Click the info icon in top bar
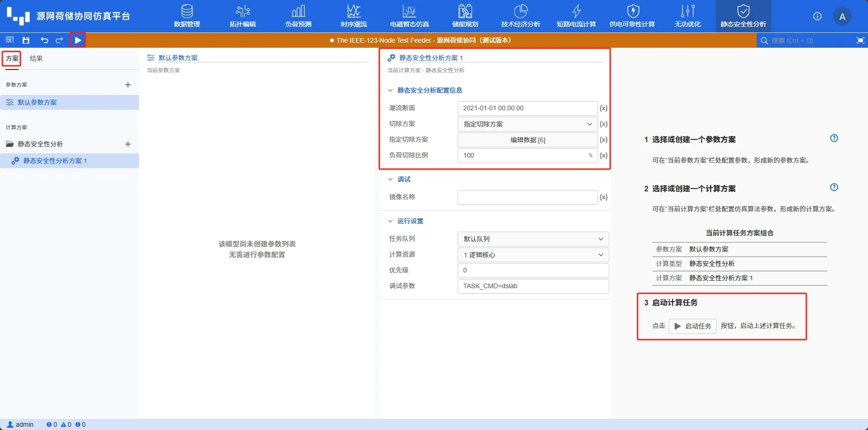Image resolution: width=868 pixels, height=430 pixels. click(817, 16)
